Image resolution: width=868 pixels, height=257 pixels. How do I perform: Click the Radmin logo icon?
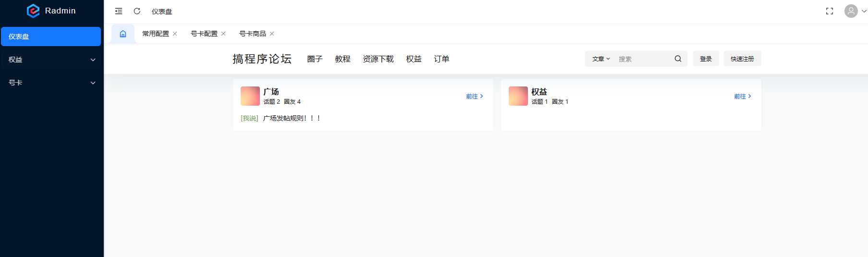[33, 11]
